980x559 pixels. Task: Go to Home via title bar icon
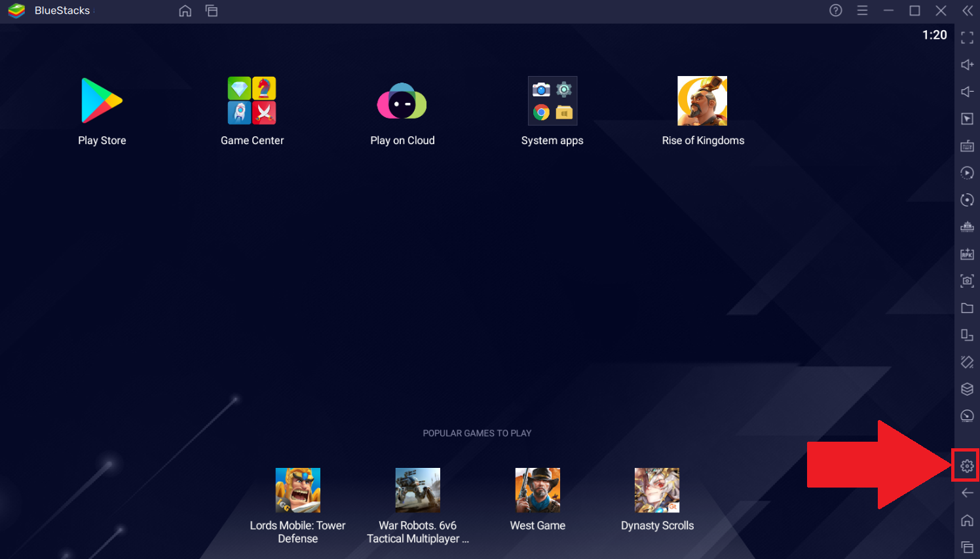pyautogui.click(x=185, y=10)
